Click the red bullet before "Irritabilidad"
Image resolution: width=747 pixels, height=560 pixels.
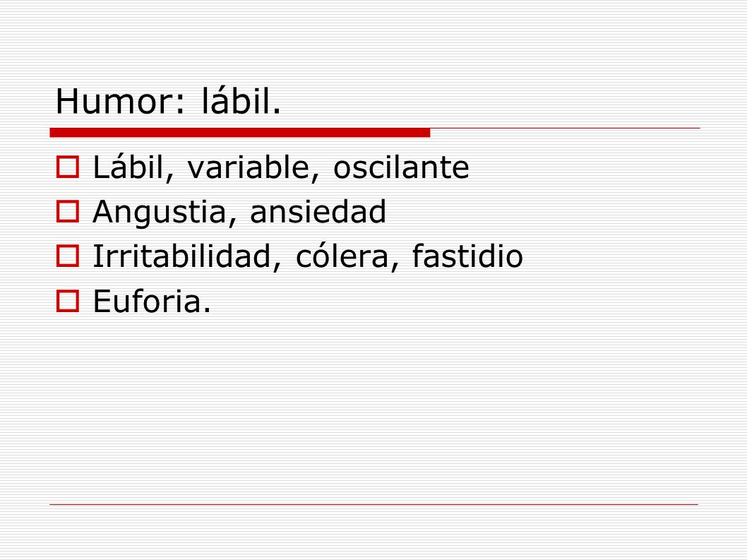click(x=68, y=256)
